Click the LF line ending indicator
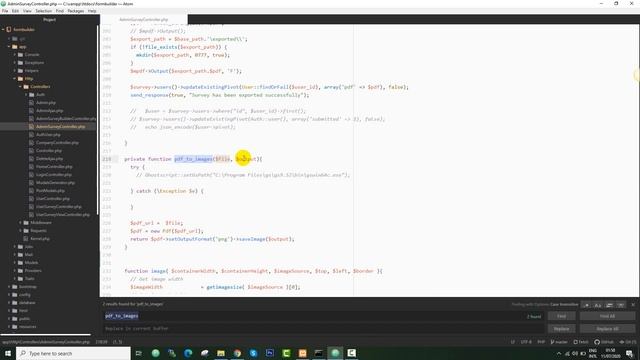Screen dimensions: 640x360 (512, 342)
